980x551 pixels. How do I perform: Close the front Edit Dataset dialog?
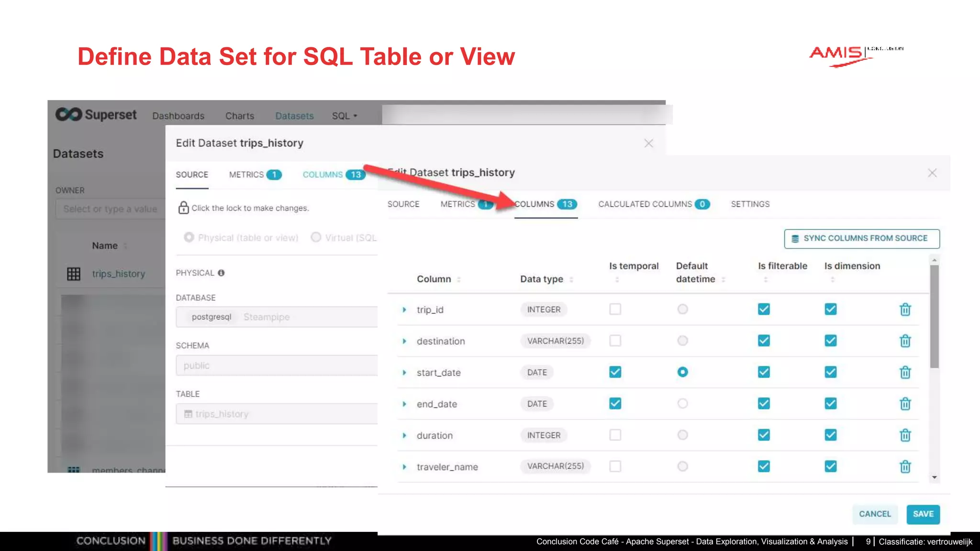(932, 173)
